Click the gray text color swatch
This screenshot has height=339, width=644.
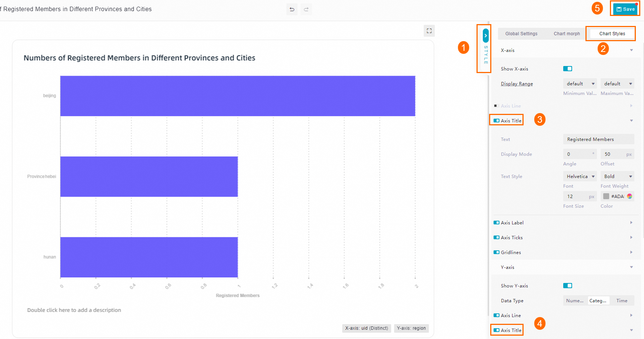606,196
